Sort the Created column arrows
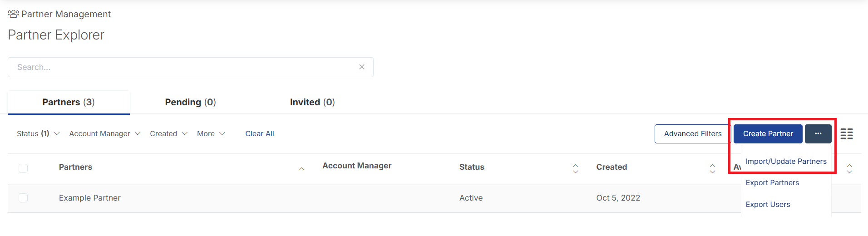The image size is (868, 236). (713, 169)
